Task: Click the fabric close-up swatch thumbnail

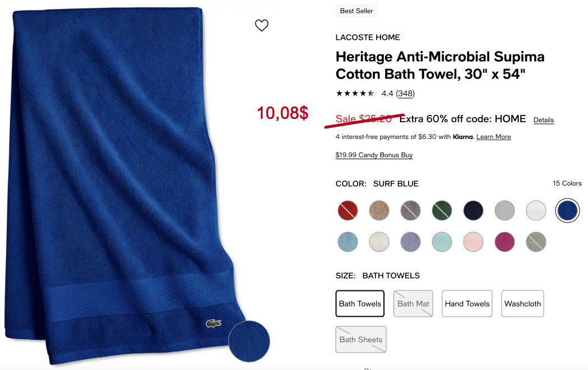Action: [x=249, y=341]
